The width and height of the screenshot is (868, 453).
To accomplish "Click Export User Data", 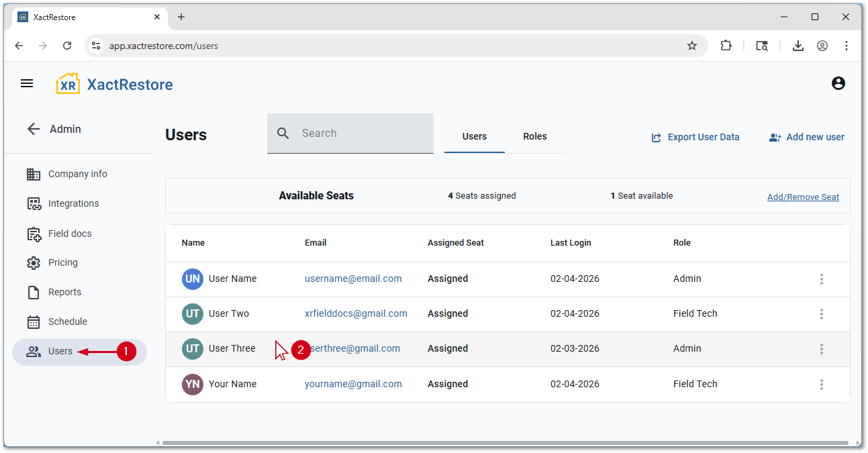I will coord(695,137).
